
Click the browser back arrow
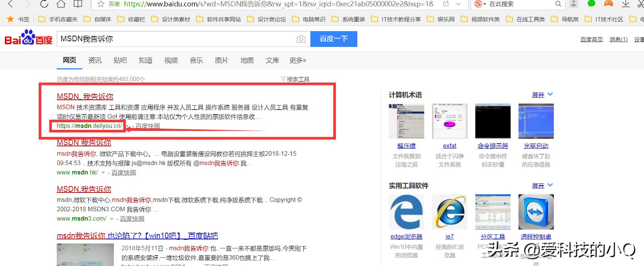[x=11, y=4]
